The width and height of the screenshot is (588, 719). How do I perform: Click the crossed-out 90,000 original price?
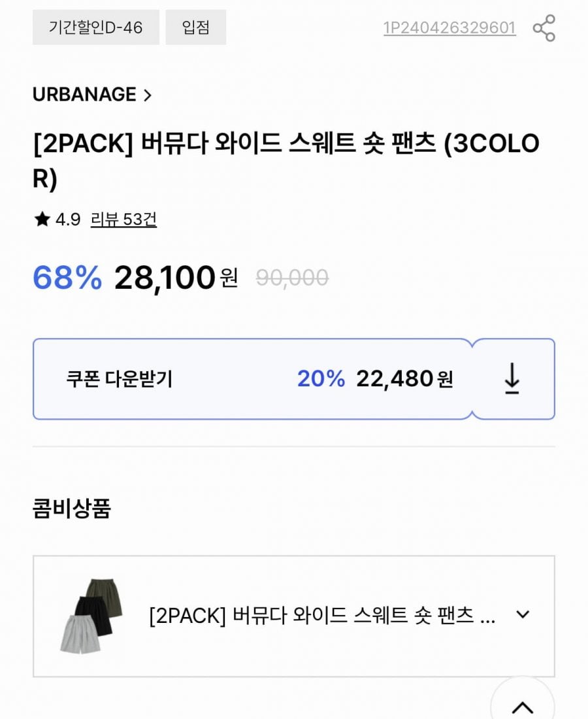pyautogui.click(x=292, y=278)
